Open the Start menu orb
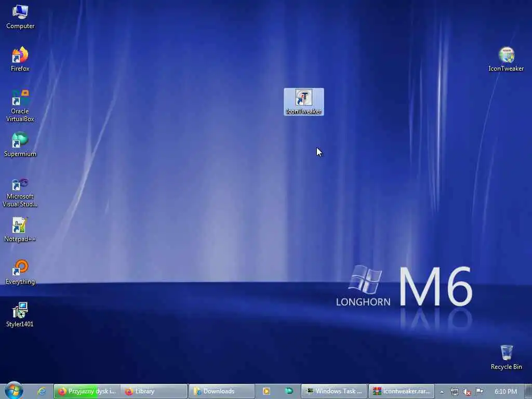Image resolution: width=532 pixels, height=399 pixels. 14,390
